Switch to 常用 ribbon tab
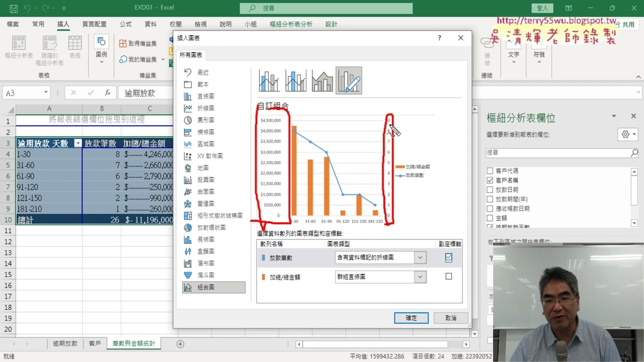 (38, 24)
